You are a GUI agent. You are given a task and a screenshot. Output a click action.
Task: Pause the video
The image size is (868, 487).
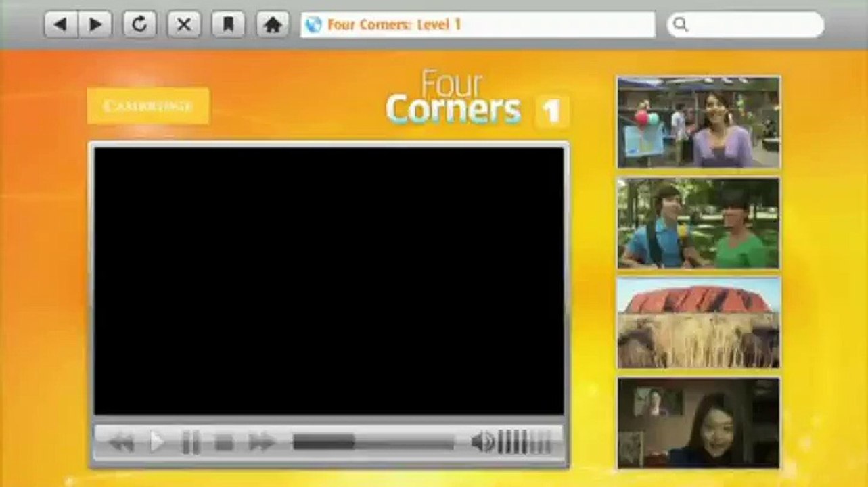click(x=191, y=443)
